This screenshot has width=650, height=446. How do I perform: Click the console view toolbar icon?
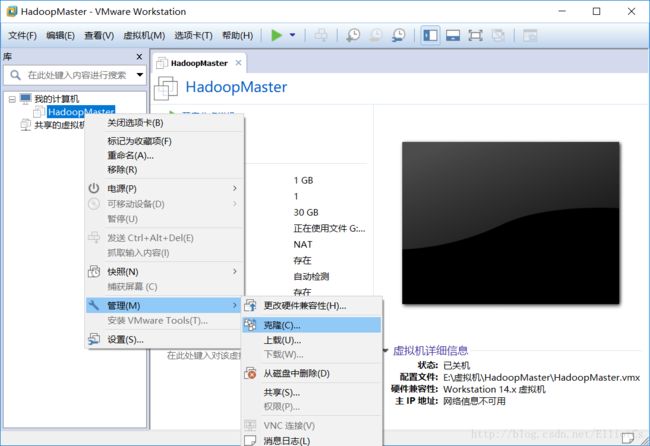pyautogui.click(x=529, y=35)
